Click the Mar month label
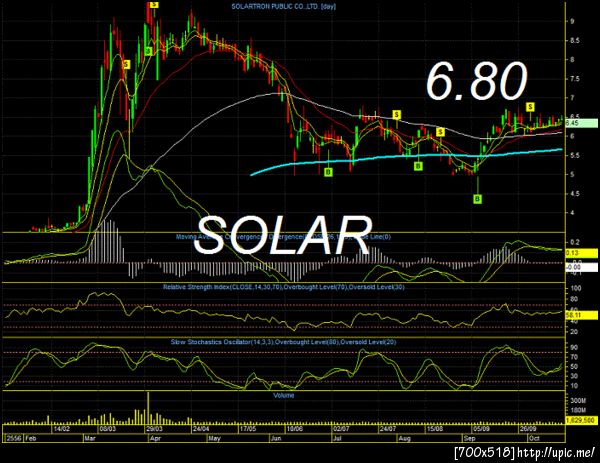 90,439
